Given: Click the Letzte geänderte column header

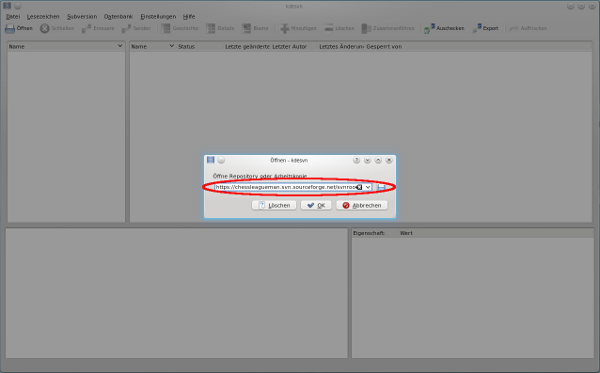Looking at the screenshot, I should tap(248, 46).
